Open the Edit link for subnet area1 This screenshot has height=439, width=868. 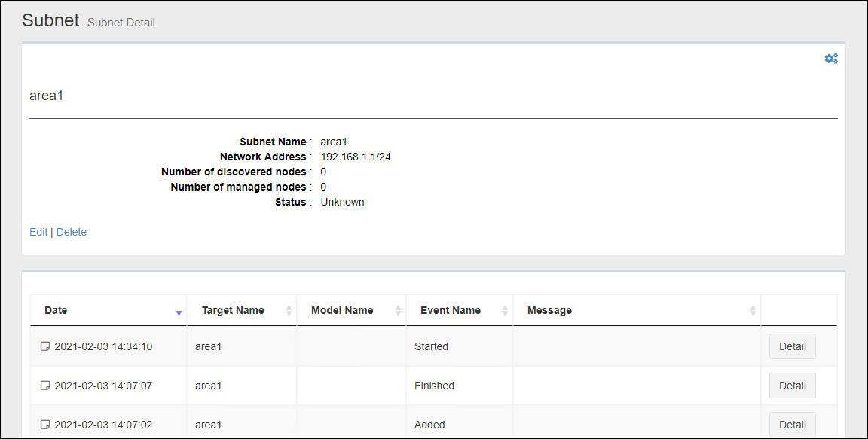[38, 232]
